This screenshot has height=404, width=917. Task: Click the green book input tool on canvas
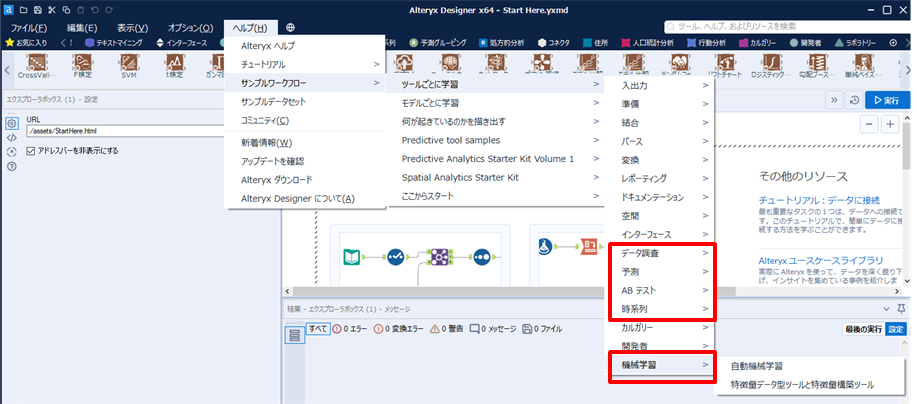point(351,257)
